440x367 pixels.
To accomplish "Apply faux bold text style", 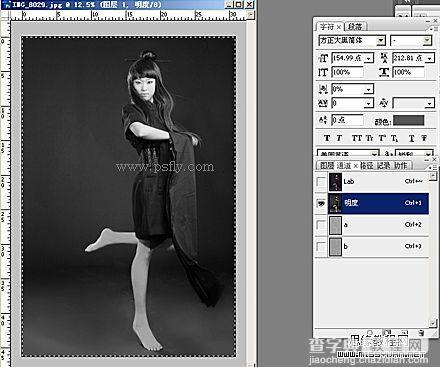I will 327,138.
